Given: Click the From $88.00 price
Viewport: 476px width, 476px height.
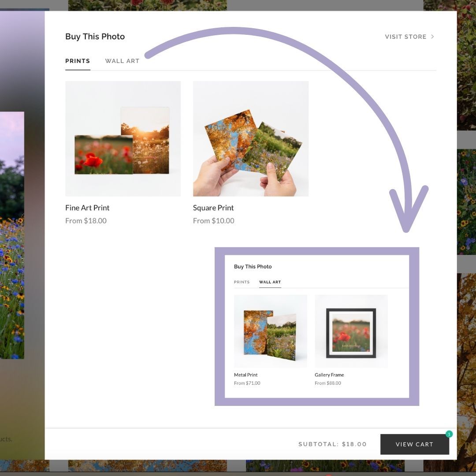Looking at the screenshot, I should coord(328,383).
